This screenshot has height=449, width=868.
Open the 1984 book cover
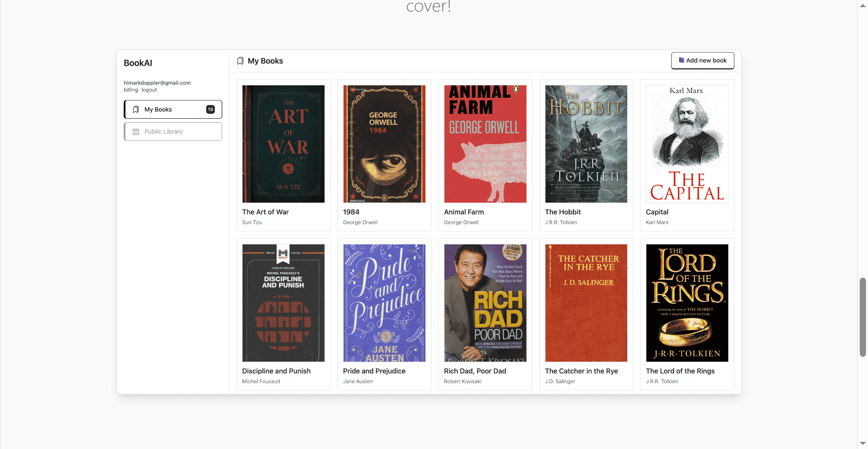click(384, 144)
